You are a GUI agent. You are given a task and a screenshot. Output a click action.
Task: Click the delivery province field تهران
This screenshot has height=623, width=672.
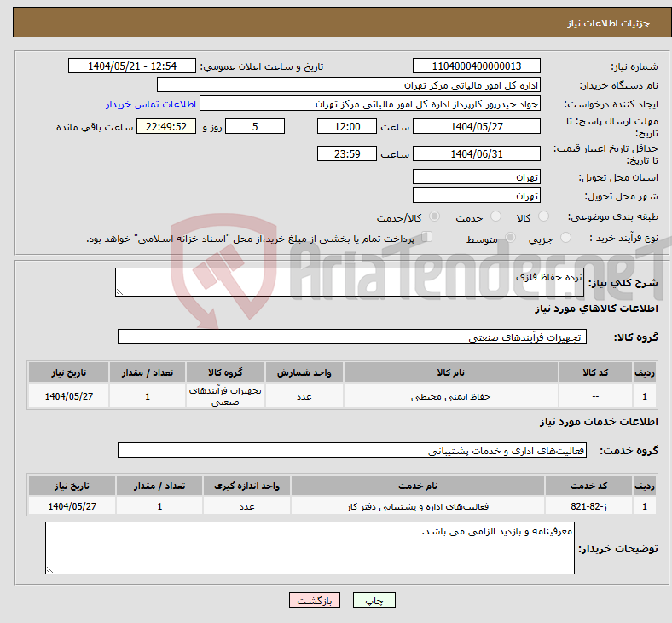click(476, 176)
